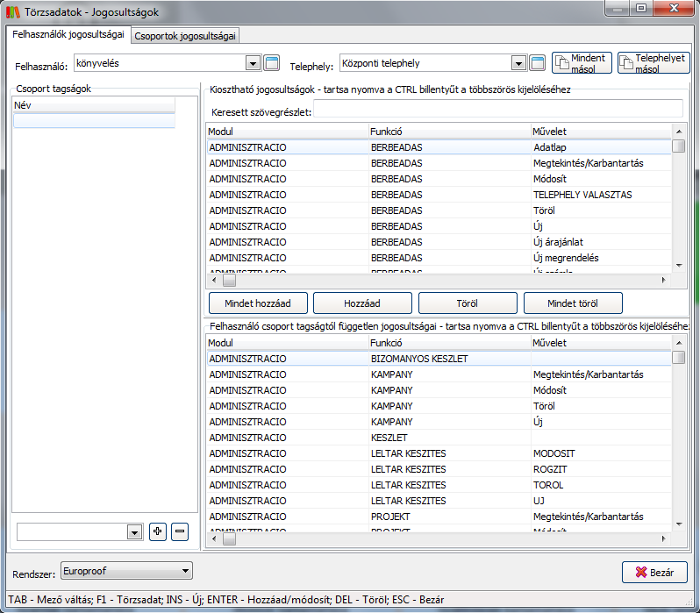The image size is (700, 613).
Task: Expand the Telephely dropdown list
Action: point(518,63)
